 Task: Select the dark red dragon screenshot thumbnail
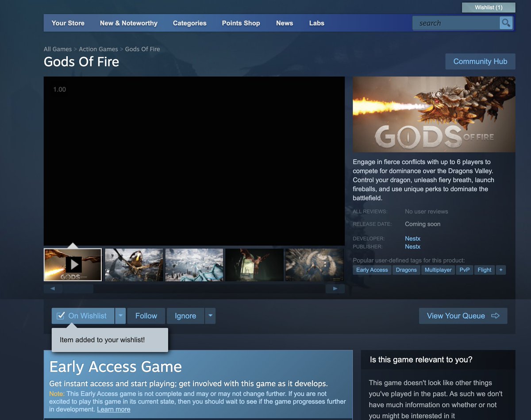[254, 265]
